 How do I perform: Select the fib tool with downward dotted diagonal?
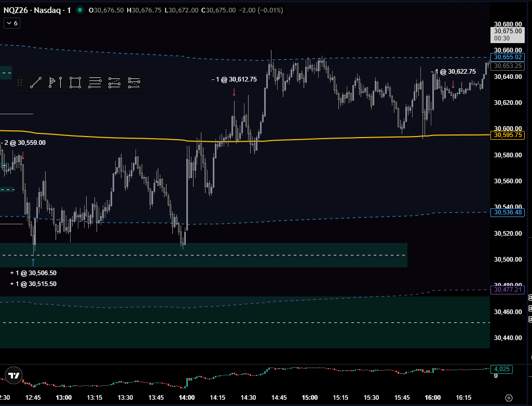pos(134,83)
